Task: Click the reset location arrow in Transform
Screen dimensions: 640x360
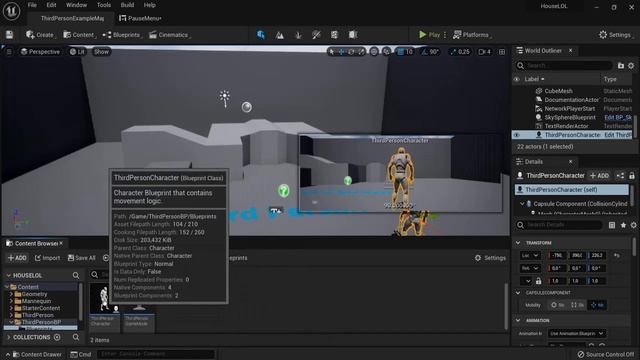Action: click(617, 256)
